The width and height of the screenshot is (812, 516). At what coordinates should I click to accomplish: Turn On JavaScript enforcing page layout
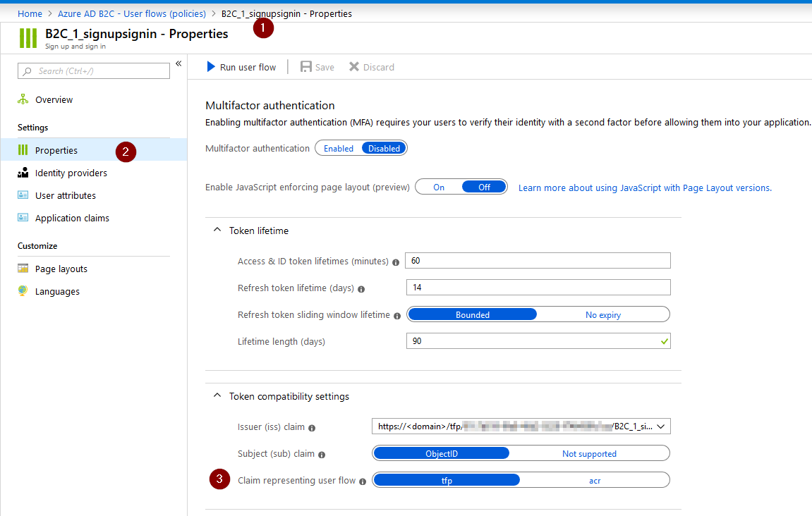[x=439, y=187]
